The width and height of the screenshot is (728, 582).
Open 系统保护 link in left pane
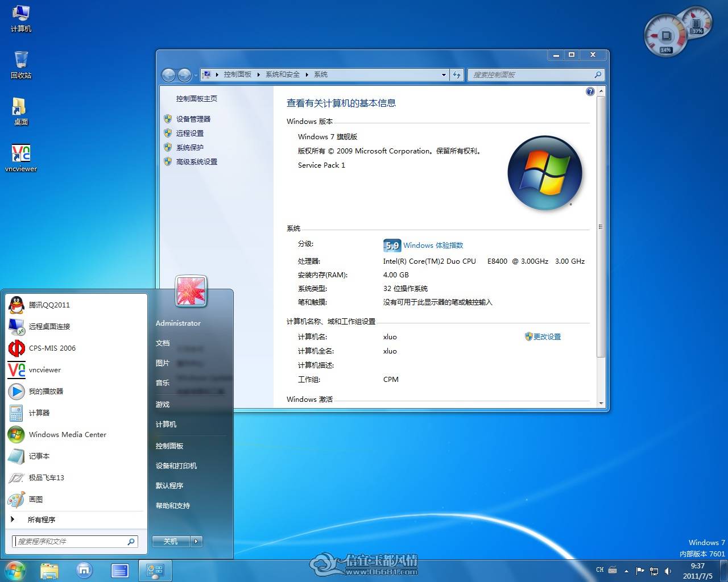(190, 147)
